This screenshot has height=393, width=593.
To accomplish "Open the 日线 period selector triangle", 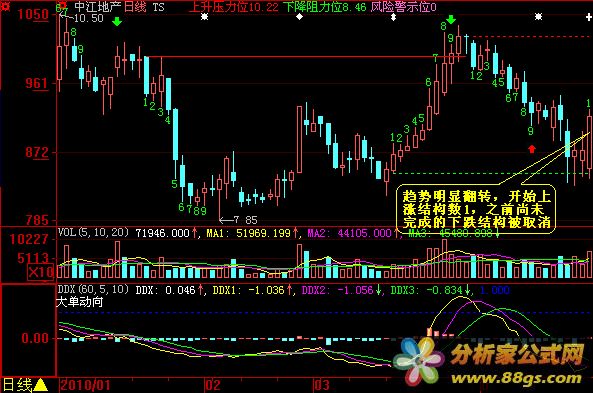I will (40, 385).
